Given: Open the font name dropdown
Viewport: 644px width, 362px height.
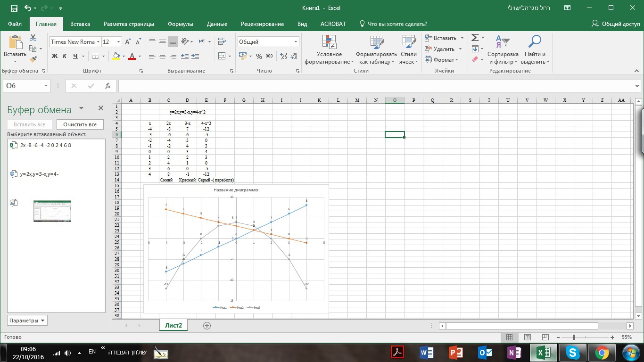Looking at the screenshot, I should [99, 42].
